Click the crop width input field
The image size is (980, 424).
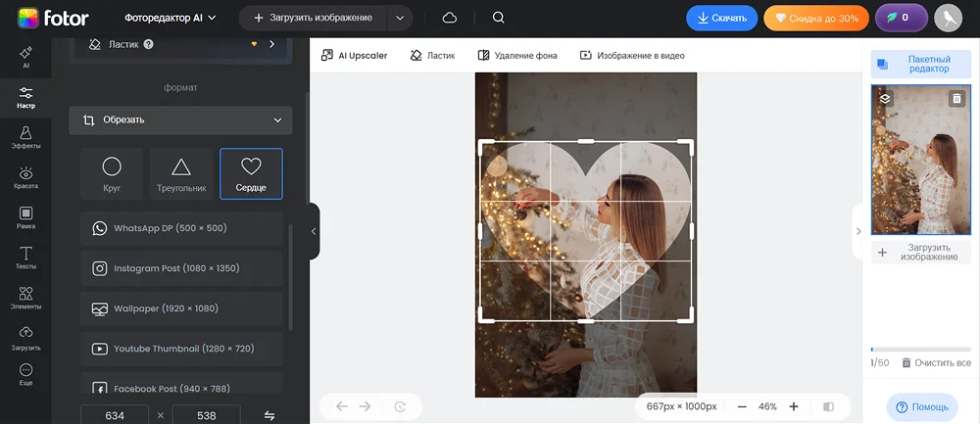click(115, 415)
